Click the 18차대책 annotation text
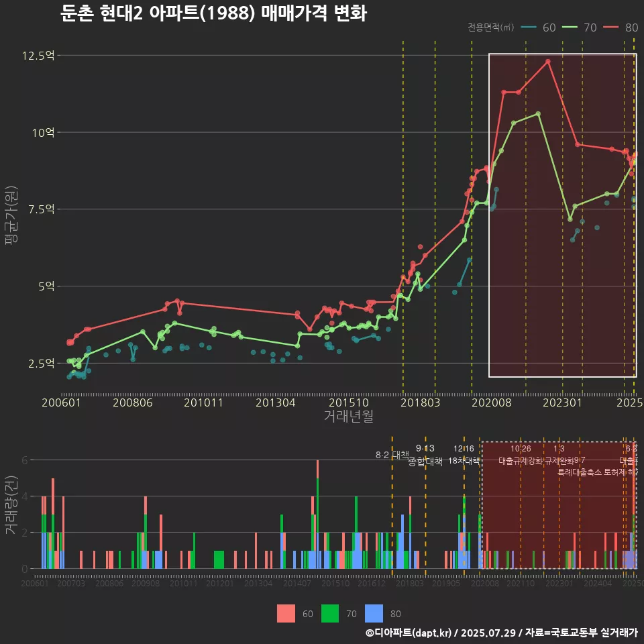Viewport: 644px width, 644px height. click(464, 461)
